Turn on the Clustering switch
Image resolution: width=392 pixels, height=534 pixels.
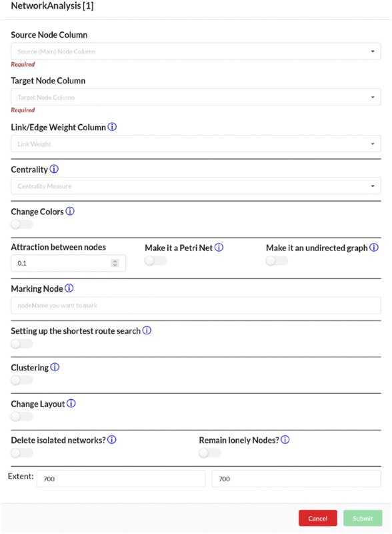(22, 380)
